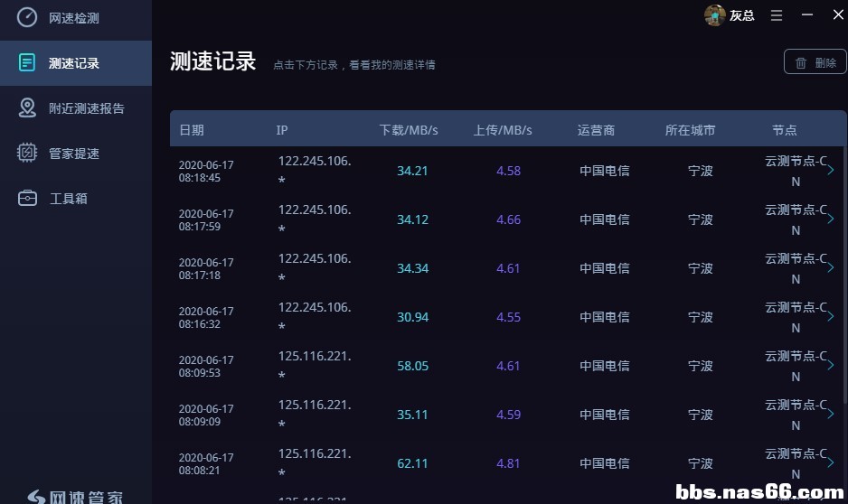
Task: Click the 下载/MB/s column header
Action: click(x=409, y=130)
